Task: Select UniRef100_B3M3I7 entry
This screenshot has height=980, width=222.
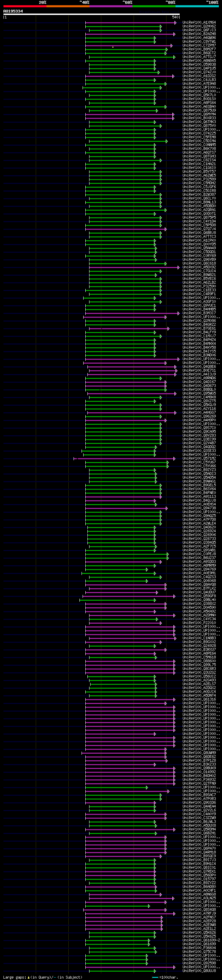Action: (199, 313)
